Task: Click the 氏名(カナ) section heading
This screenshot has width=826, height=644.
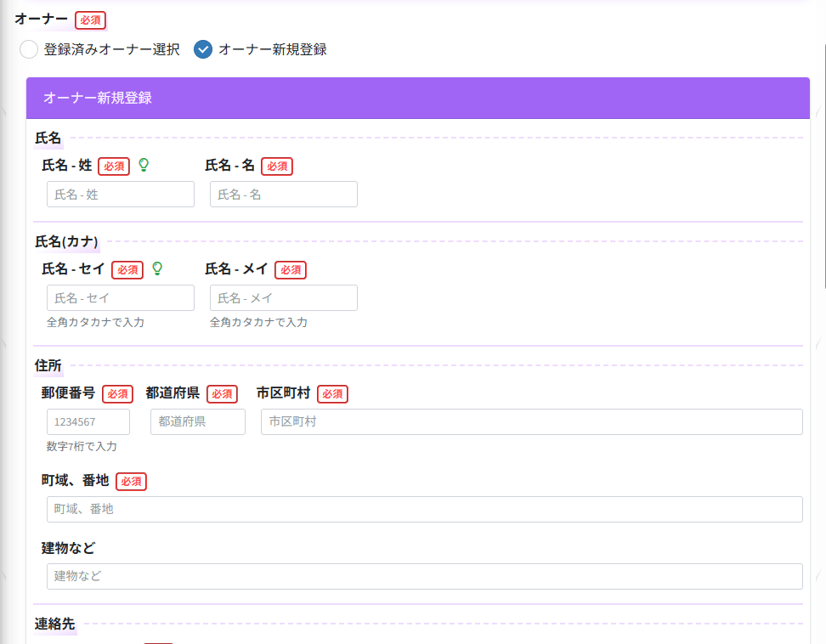Action: 66,241
